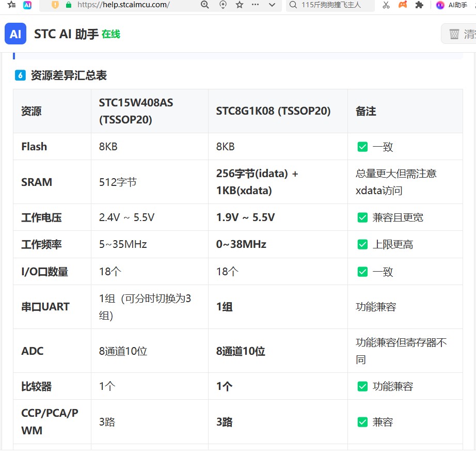Click the 工作电压 row label
This screenshot has width=476, height=455.
42,217
